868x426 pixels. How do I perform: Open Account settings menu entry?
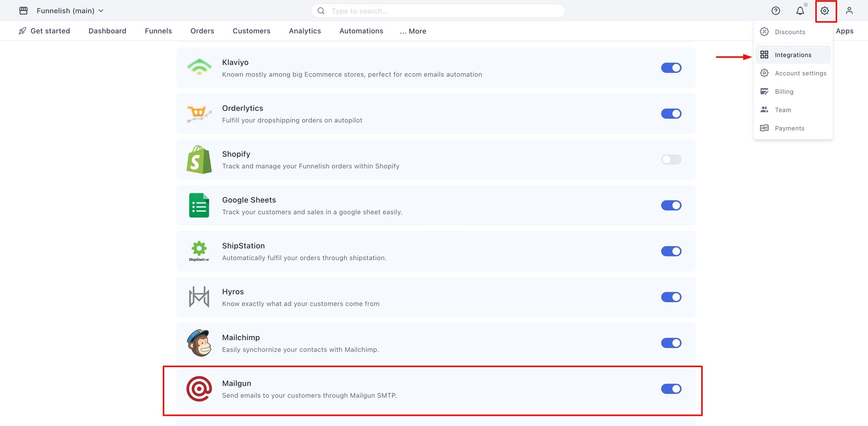800,73
